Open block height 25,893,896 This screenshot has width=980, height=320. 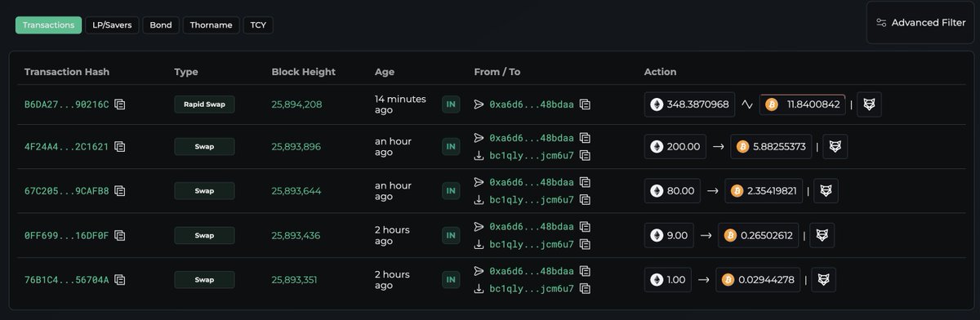point(296,147)
